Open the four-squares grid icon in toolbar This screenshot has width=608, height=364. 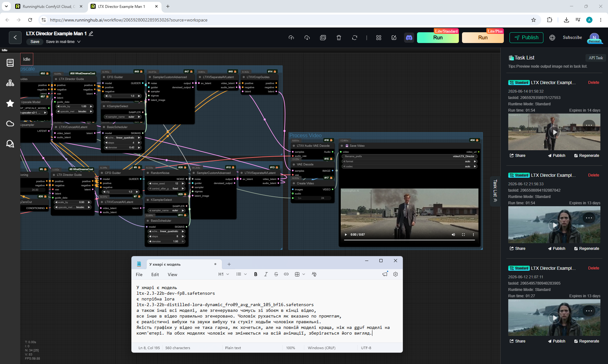coord(379,38)
